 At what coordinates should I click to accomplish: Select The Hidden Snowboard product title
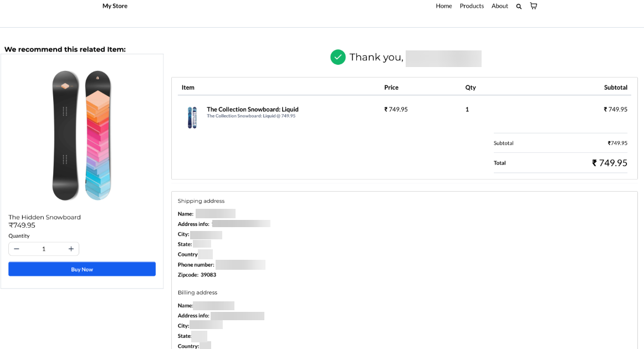coord(44,217)
